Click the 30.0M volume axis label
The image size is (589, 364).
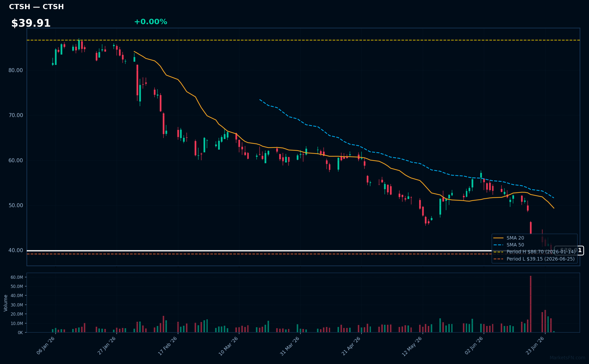click(x=17, y=305)
